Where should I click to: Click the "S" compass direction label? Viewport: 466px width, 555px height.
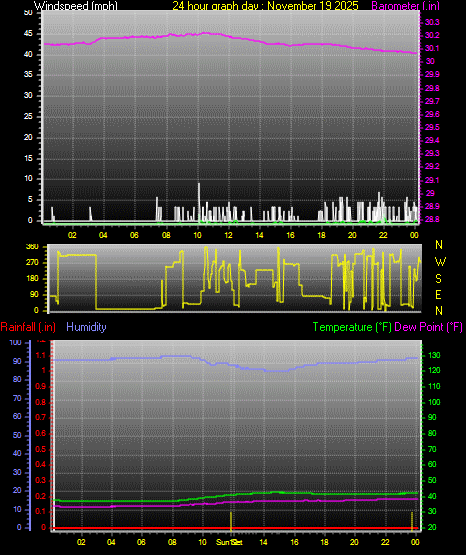pos(438,279)
